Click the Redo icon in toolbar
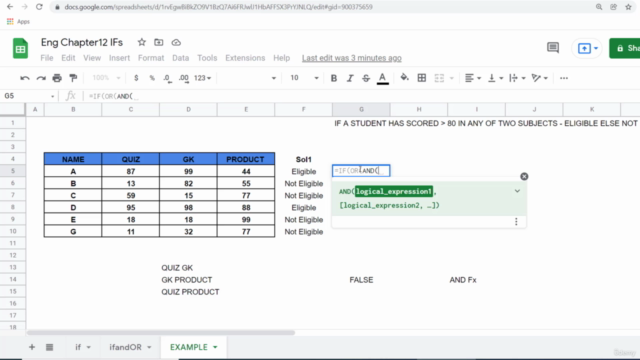640x360 pixels. pyautogui.click(x=41, y=78)
